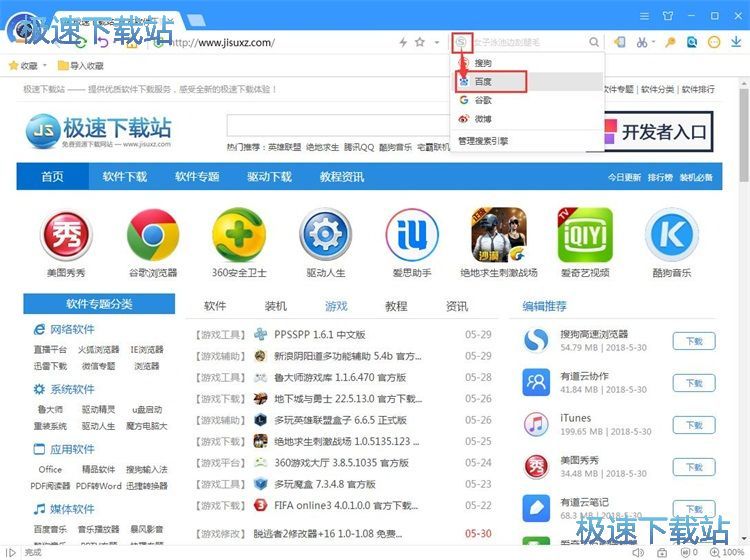Click 装机必备 link in nav bar

click(x=696, y=177)
